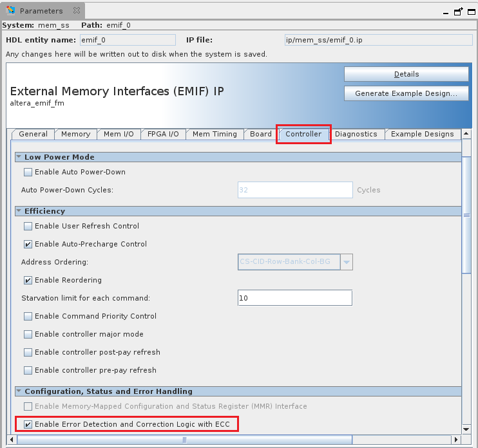Click Generate Example Design button
Image resolution: width=478 pixels, height=448 pixels.
pos(406,93)
